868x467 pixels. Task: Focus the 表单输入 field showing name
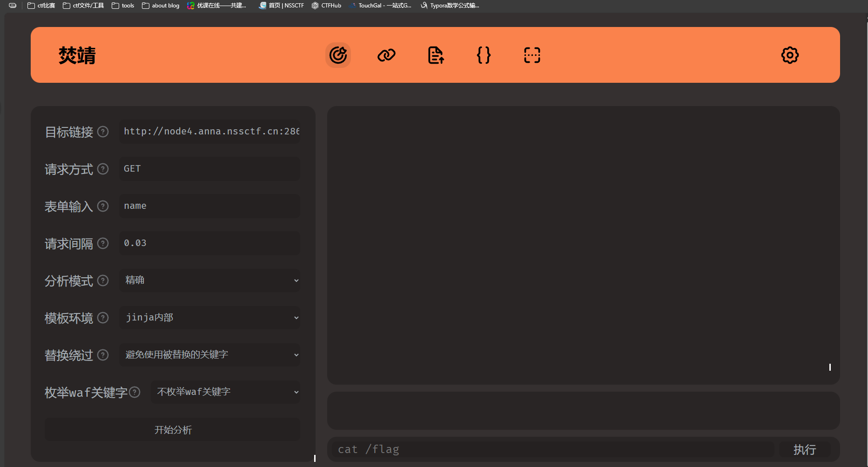pyautogui.click(x=209, y=206)
